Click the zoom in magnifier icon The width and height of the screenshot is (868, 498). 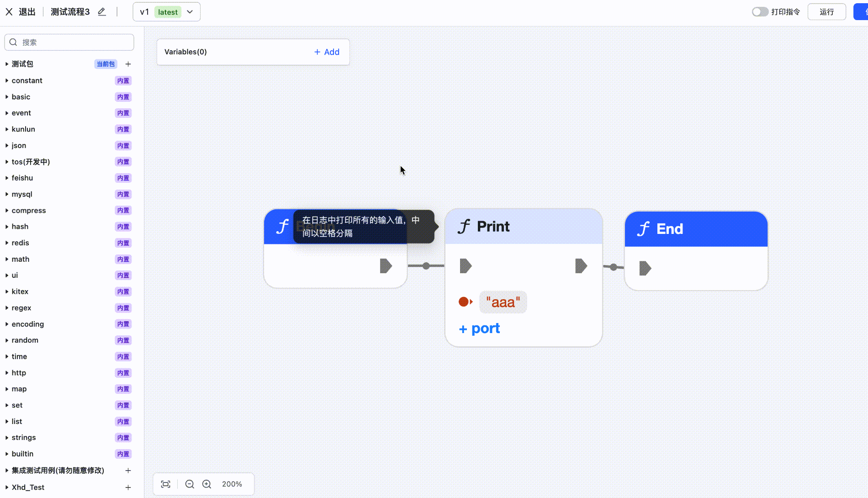tap(207, 484)
